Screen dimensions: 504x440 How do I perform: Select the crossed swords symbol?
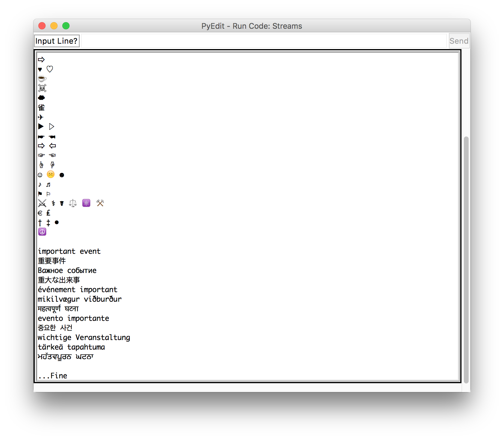pyautogui.click(x=42, y=203)
